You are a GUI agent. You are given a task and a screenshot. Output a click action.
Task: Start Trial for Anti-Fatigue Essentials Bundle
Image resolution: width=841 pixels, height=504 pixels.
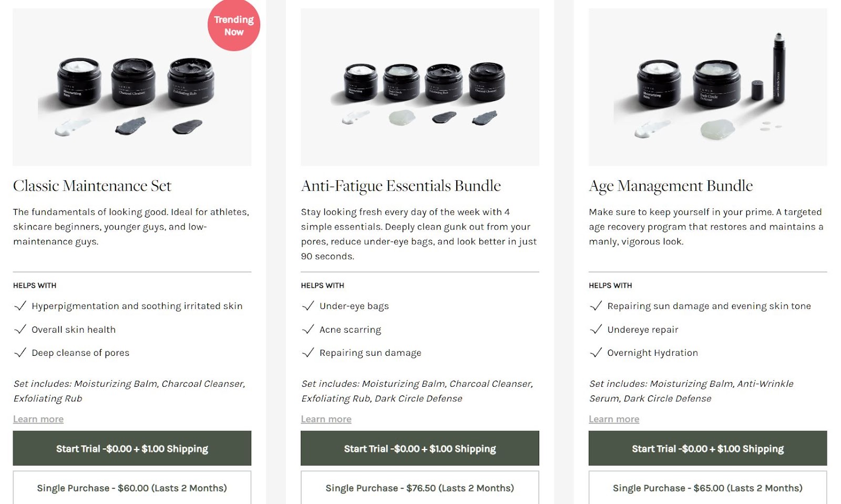[420, 448]
